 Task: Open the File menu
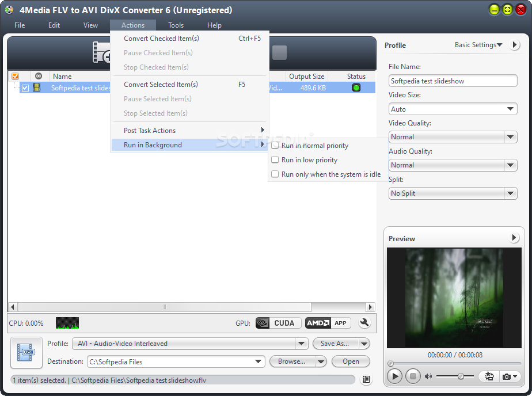pyautogui.click(x=20, y=25)
